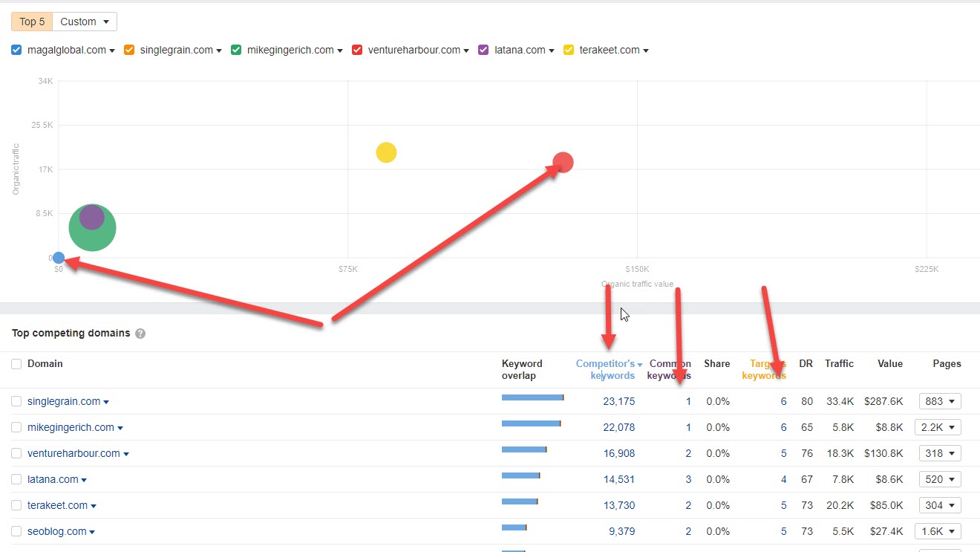The width and height of the screenshot is (980, 552).
Task: Open the 520 pages dropdown for latana.com
Action: click(940, 479)
